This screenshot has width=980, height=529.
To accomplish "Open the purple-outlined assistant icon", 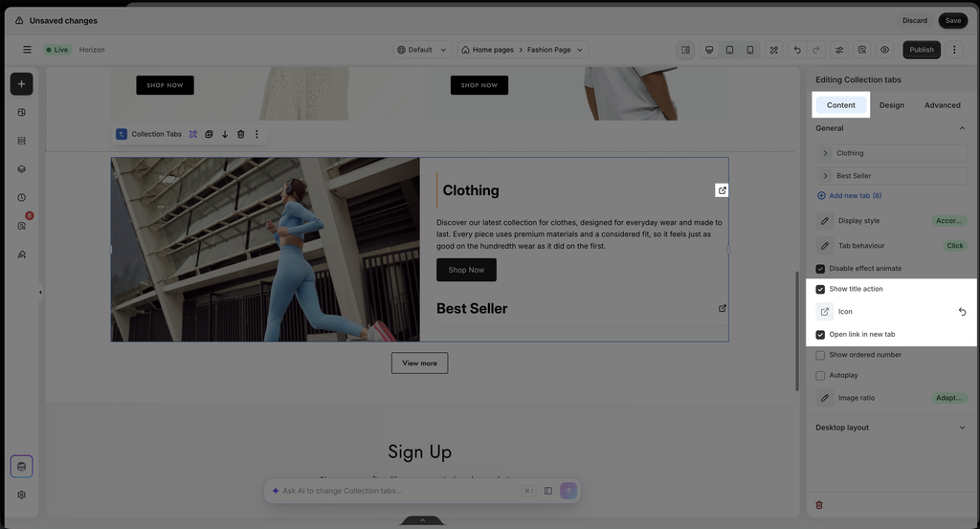I will tap(21, 467).
